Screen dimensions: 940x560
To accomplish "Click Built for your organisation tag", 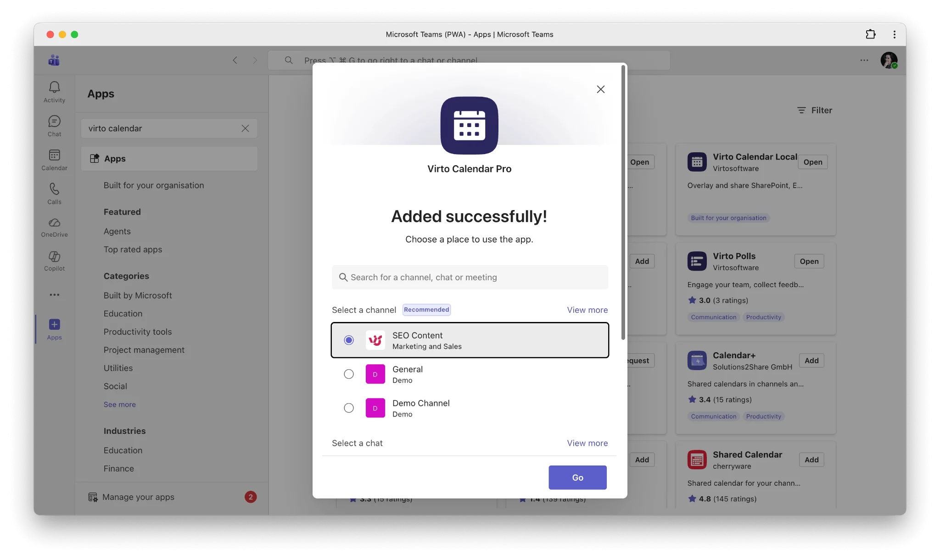I will (x=728, y=218).
